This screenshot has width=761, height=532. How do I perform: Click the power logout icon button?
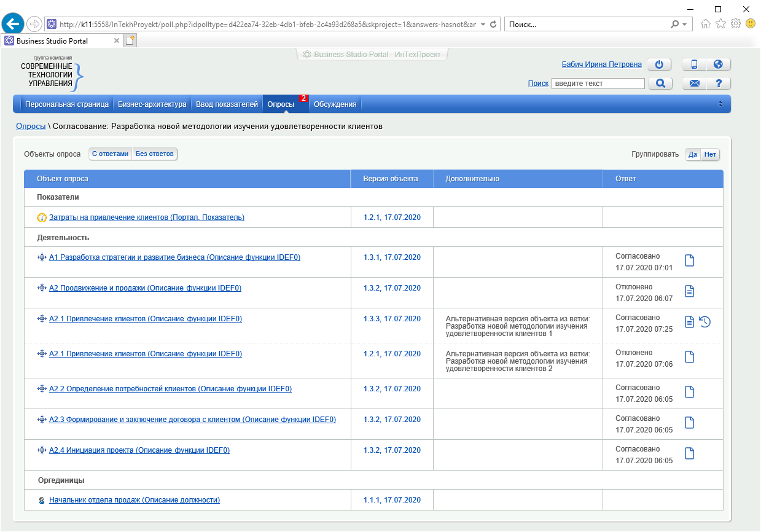[x=659, y=65]
